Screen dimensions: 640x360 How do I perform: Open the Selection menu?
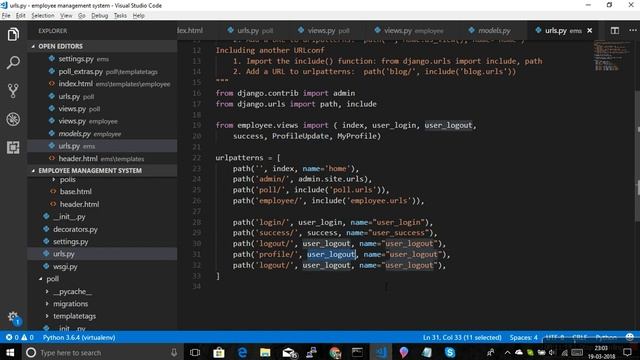pos(43,16)
